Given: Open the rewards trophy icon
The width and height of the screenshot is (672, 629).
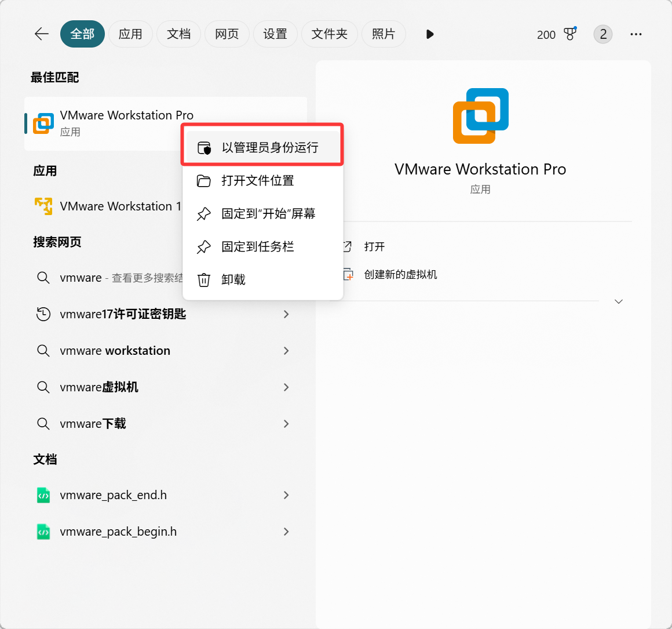Looking at the screenshot, I should (x=570, y=34).
